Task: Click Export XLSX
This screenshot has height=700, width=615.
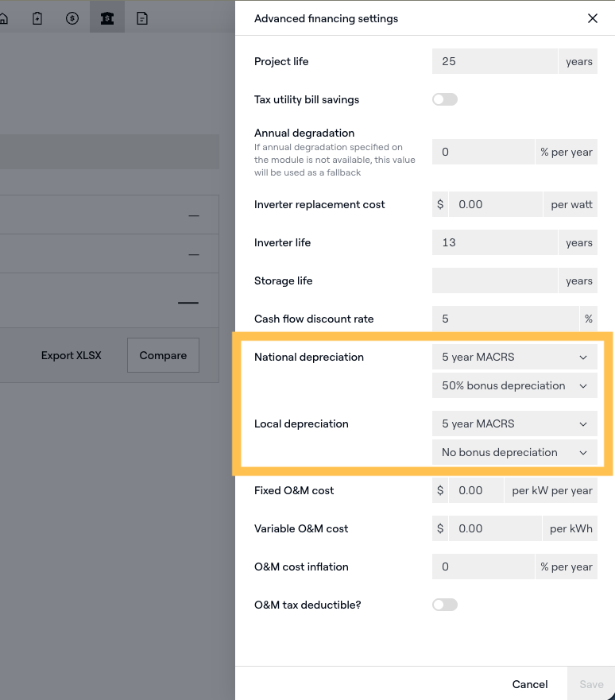Action: click(x=72, y=355)
